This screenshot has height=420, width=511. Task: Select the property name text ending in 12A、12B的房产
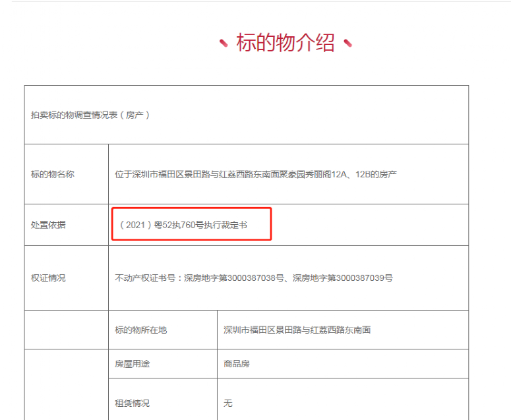coord(255,174)
